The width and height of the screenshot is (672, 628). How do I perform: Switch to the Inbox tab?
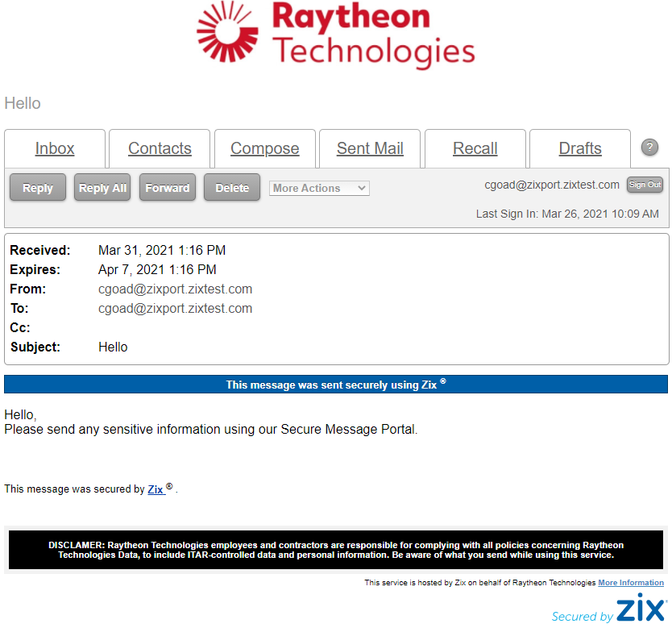coord(55,148)
